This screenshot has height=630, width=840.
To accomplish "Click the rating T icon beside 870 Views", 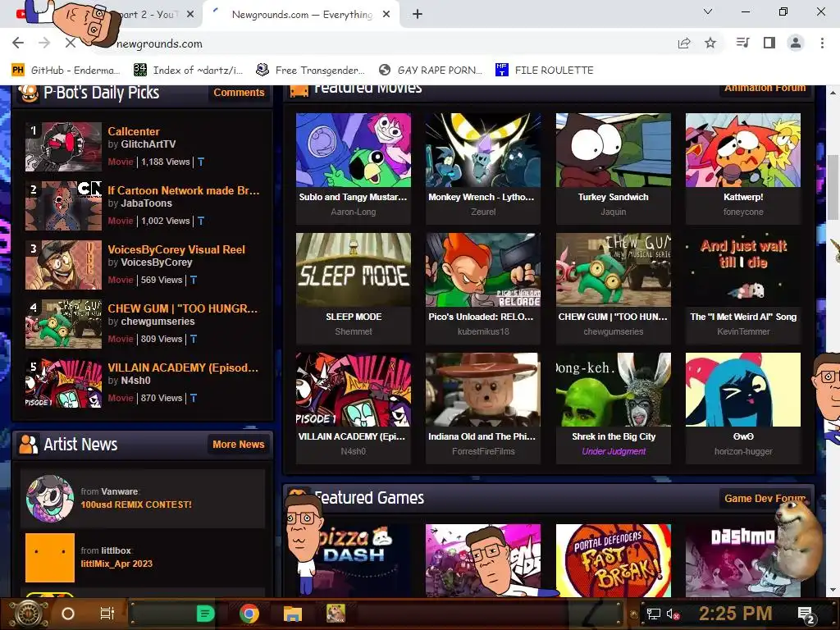I will [194, 398].
